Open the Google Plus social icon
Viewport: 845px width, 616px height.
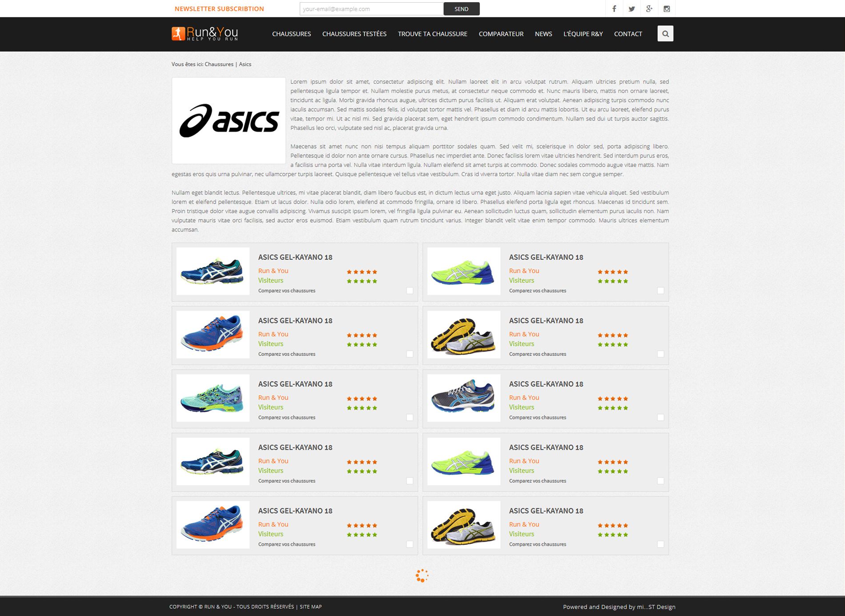point(649,8)
